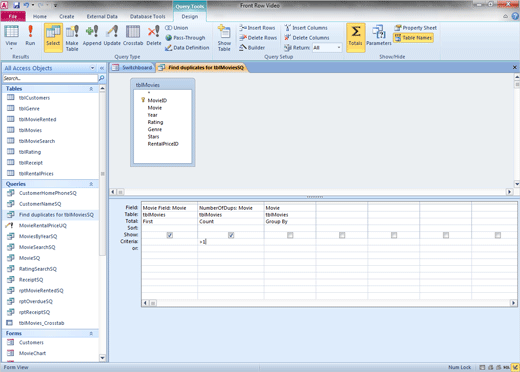The height and width of the screenshot is (372, 520).
Task: Minimize the ribbon with the caret icon
Action: (x=505, y=16)
